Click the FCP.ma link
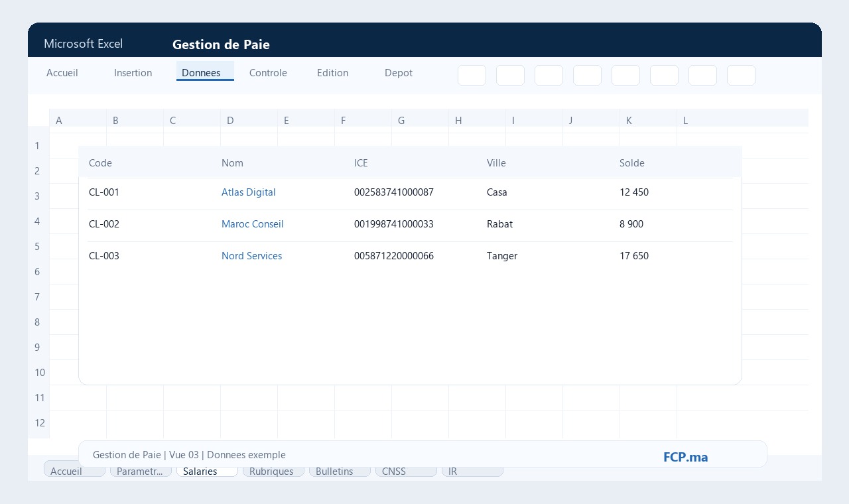The image size is (849, 504). [x=685, y=457]
